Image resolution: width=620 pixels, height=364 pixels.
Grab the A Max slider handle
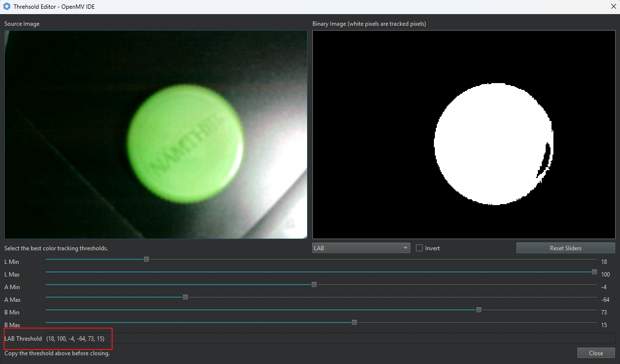(185, 297)
